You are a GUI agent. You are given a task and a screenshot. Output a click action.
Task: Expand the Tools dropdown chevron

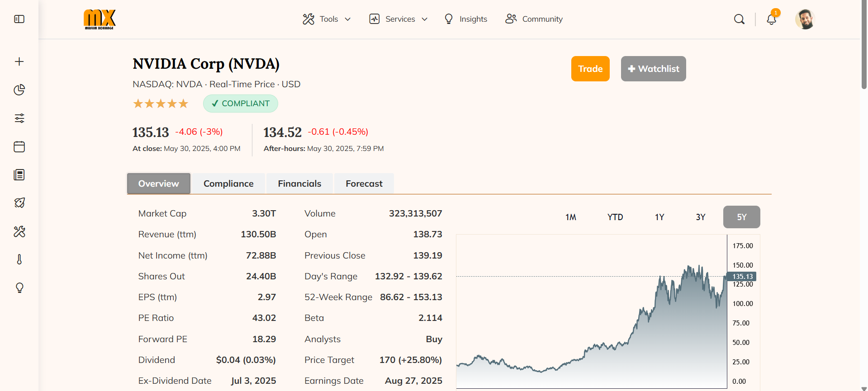pyautogui.click(x=348, y=19)
